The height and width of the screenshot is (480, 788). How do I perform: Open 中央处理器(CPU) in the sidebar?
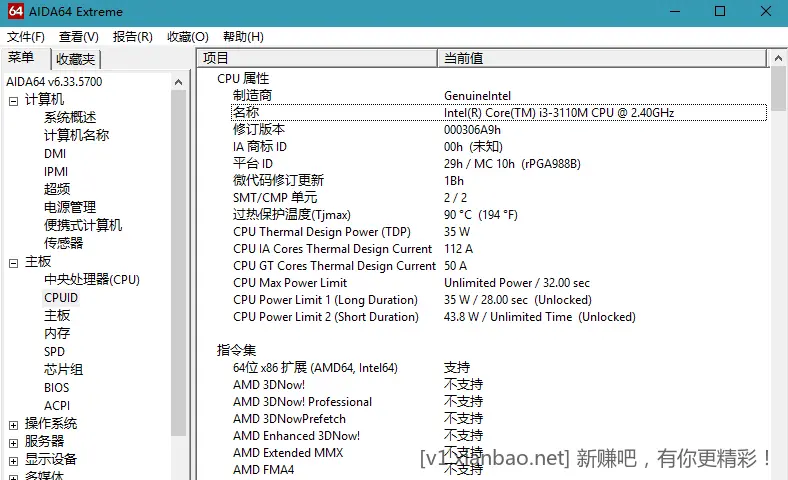click(x=92, y=279)
